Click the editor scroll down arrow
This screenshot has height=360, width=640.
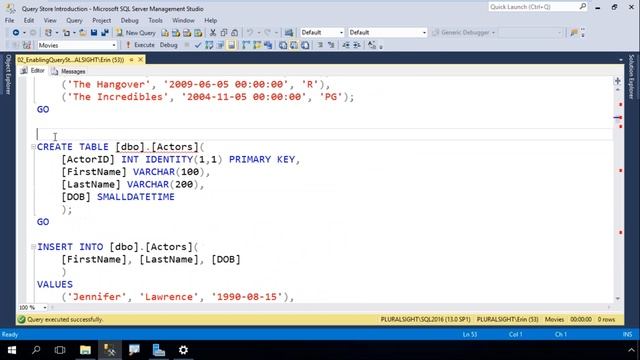618,299
